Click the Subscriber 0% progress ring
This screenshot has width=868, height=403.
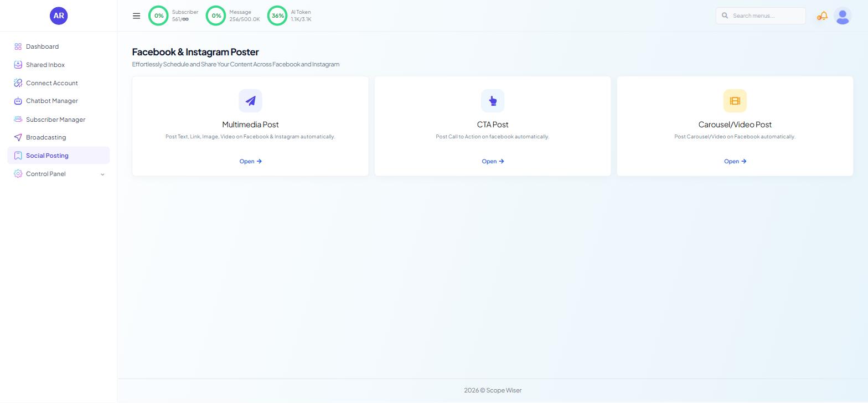[x=159, y=15]
